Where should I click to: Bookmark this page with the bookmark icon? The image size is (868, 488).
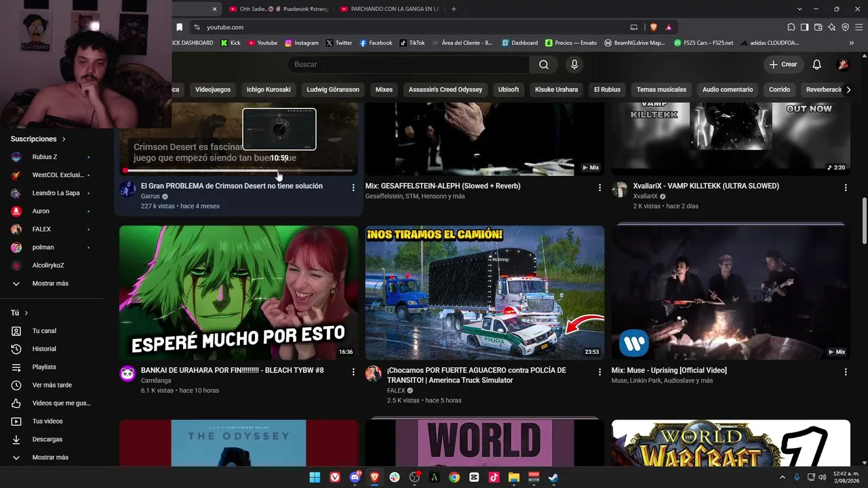point(179,27)
